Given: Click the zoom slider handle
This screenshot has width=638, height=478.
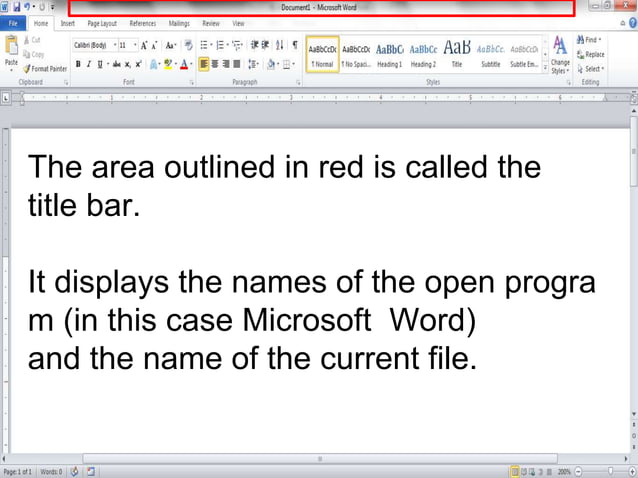Looking at the screenshot, I should coord(610,471).
